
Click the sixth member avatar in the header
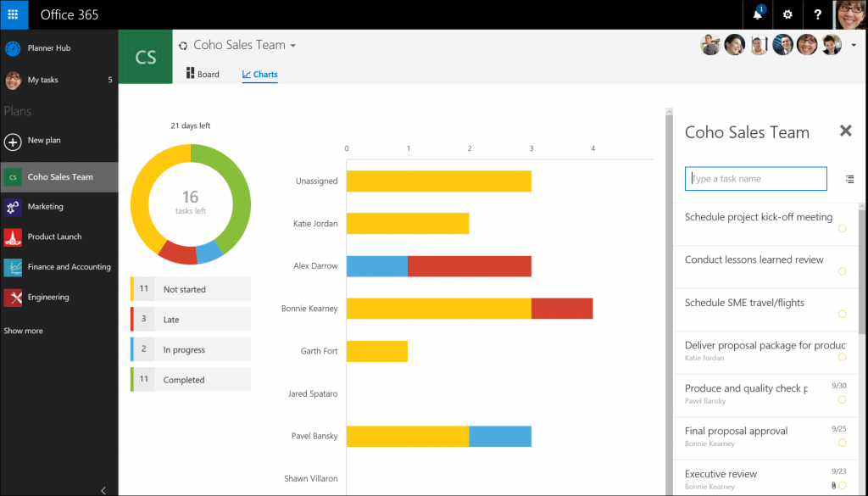coord(832,45)
